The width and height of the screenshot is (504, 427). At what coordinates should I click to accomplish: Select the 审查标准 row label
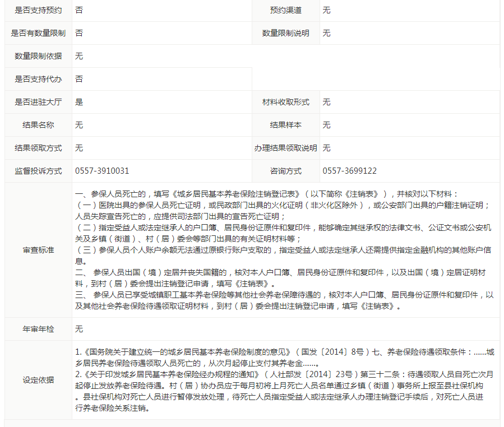[x=38, y=250]
